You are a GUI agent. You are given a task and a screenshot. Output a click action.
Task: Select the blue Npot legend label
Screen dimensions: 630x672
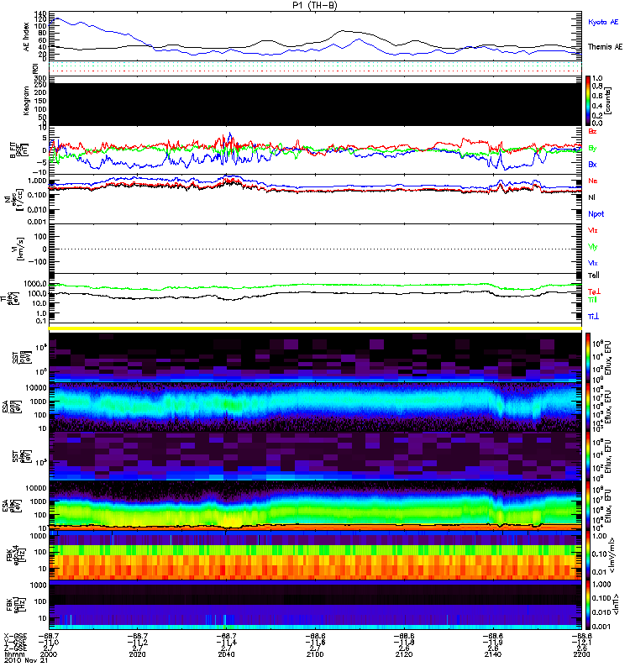click(x=596, y=214)
